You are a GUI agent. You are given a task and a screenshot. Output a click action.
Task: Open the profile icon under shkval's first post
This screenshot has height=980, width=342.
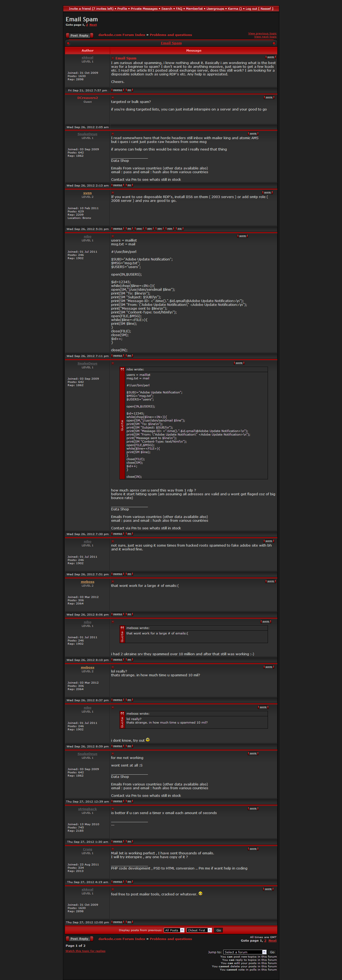[x=117, y=90]
